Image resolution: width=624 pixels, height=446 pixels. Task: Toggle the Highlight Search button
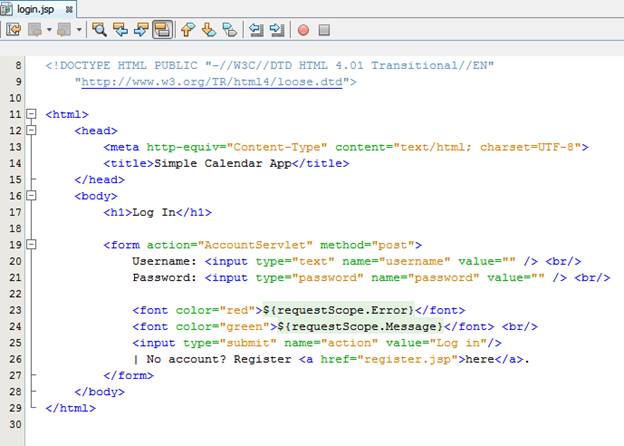coord(163,30)
